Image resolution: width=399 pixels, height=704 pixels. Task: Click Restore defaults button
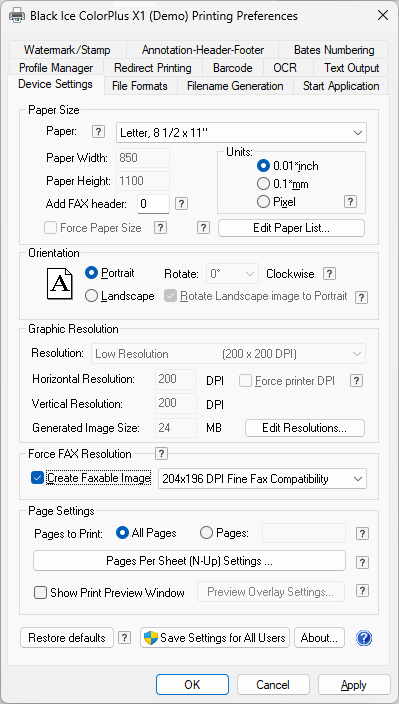pos(67,638)
